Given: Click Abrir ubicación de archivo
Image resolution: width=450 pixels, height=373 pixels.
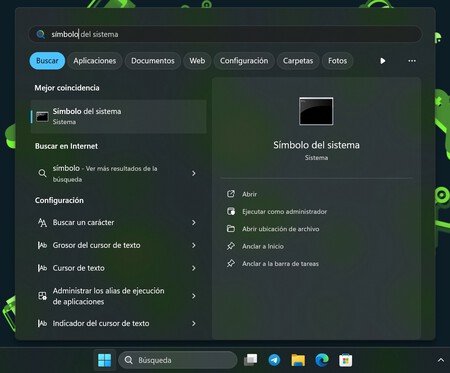Looking at the screenshot, I should coord(281,229).
